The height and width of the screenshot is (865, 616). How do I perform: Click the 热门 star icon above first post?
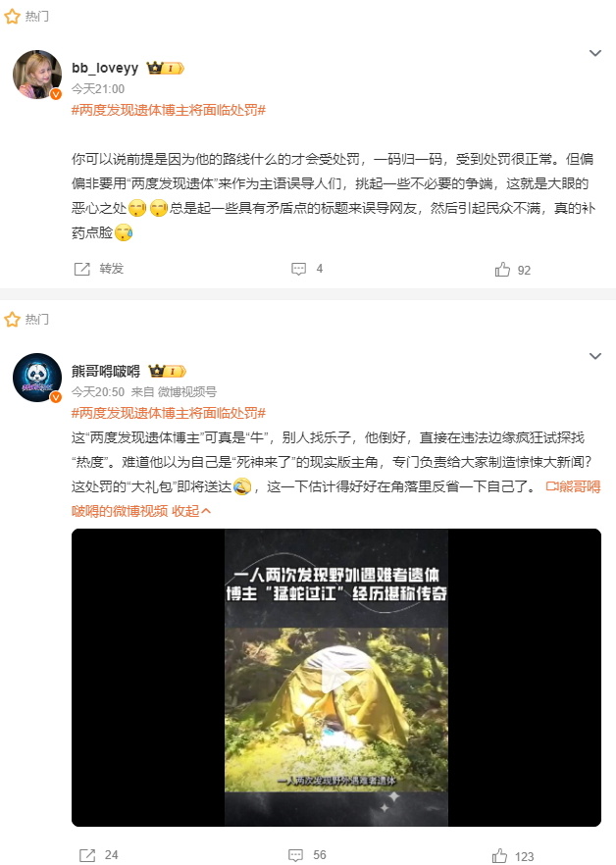(12, 17)
